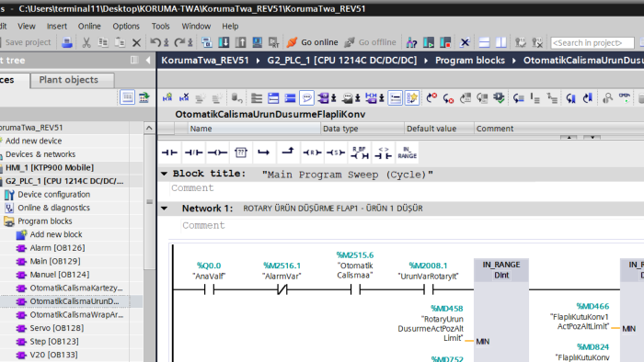The width and height of the screenshot is (644, 362).
Task: Insert normally open contact
Action: pos(169,153)
